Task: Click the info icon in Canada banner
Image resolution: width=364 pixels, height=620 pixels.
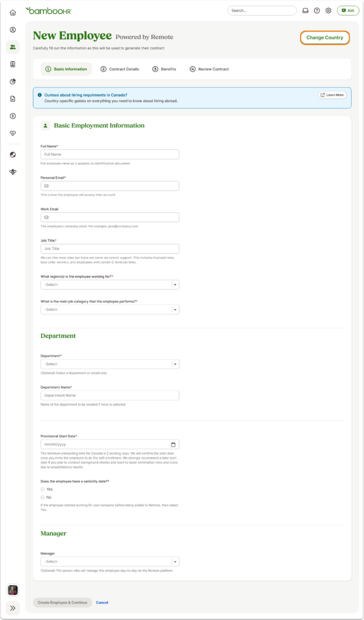Action: click(40, 95)
